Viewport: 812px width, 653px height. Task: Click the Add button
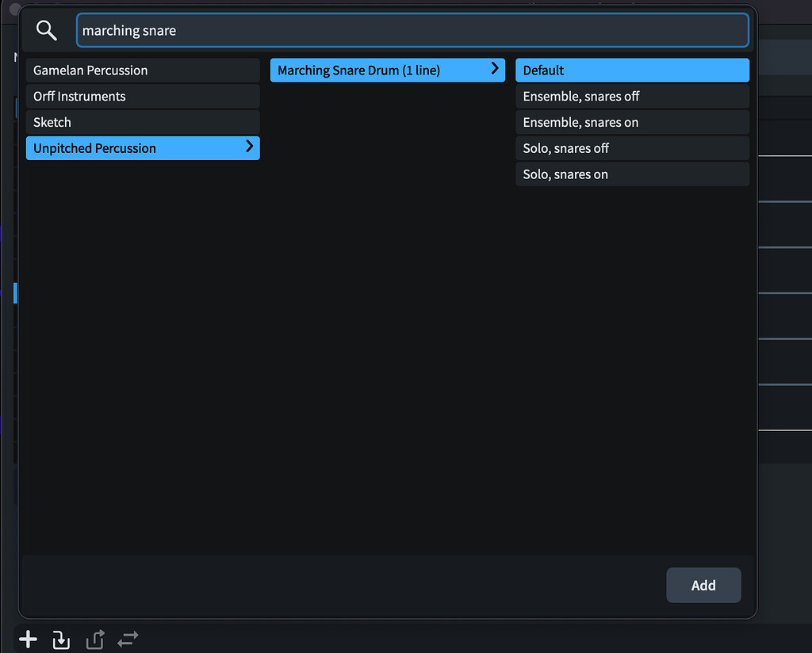(x=703, y=585)
